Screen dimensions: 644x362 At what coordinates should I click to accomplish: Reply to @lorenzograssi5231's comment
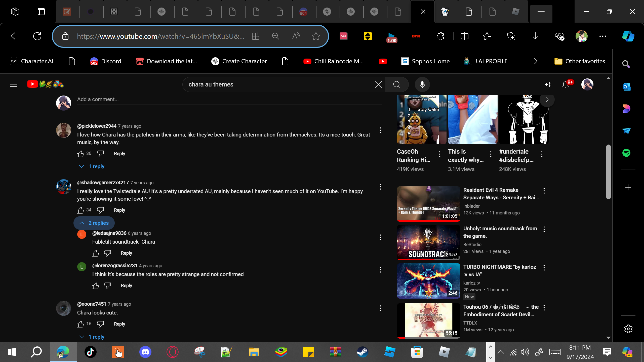(x=126, y=286)
